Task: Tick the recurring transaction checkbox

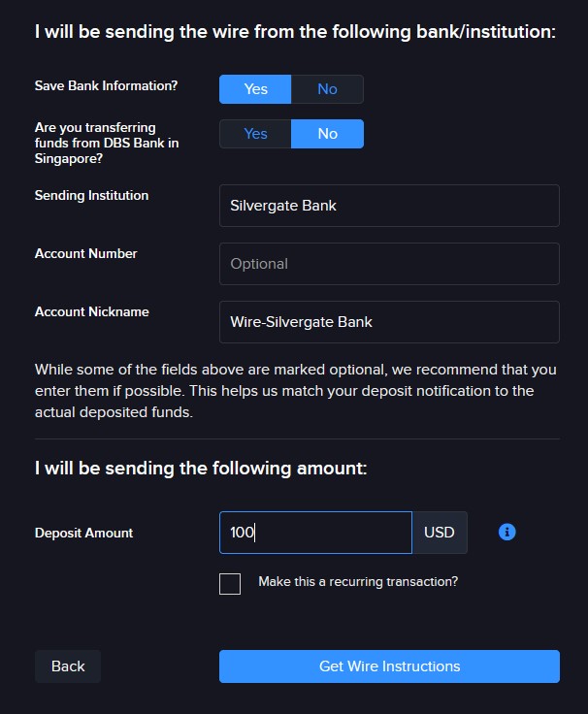Action: [230, 584]
